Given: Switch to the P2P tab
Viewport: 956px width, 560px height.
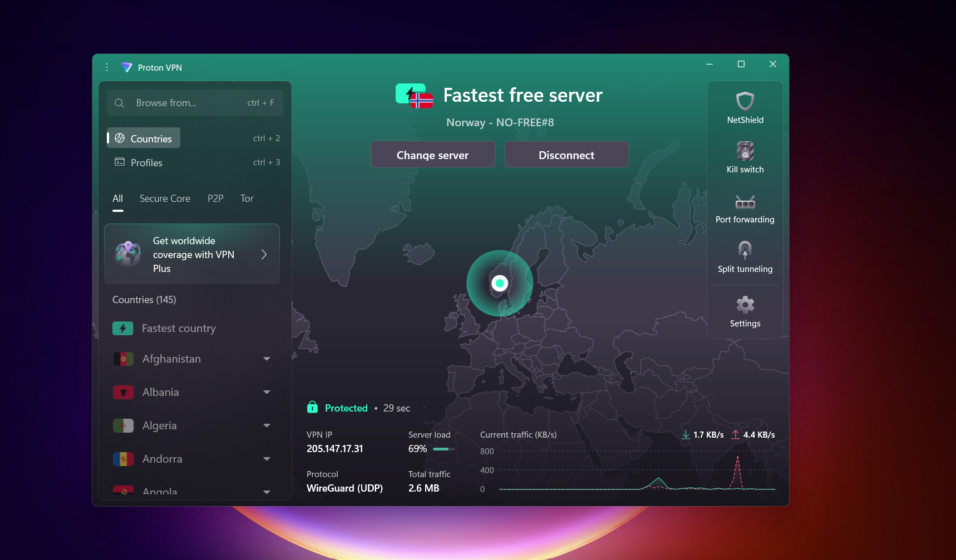Looking at the screenshot, I should point(215,199).
